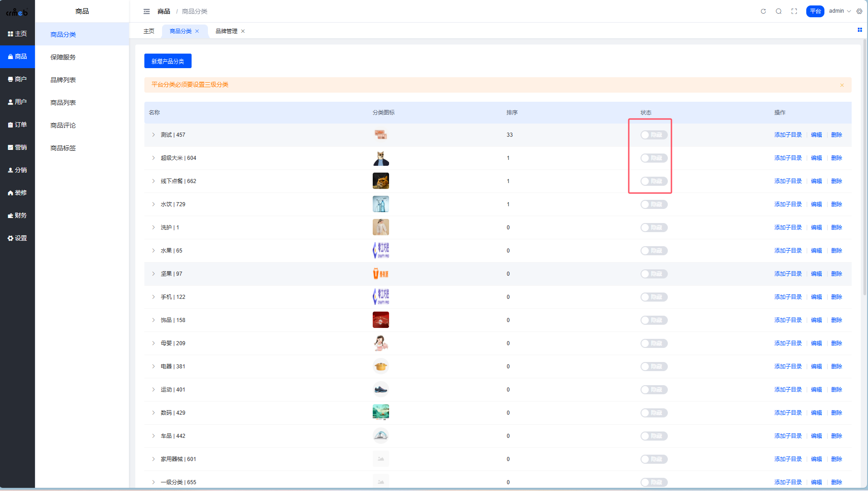Expand the 手机 category row

click(153, 297)
